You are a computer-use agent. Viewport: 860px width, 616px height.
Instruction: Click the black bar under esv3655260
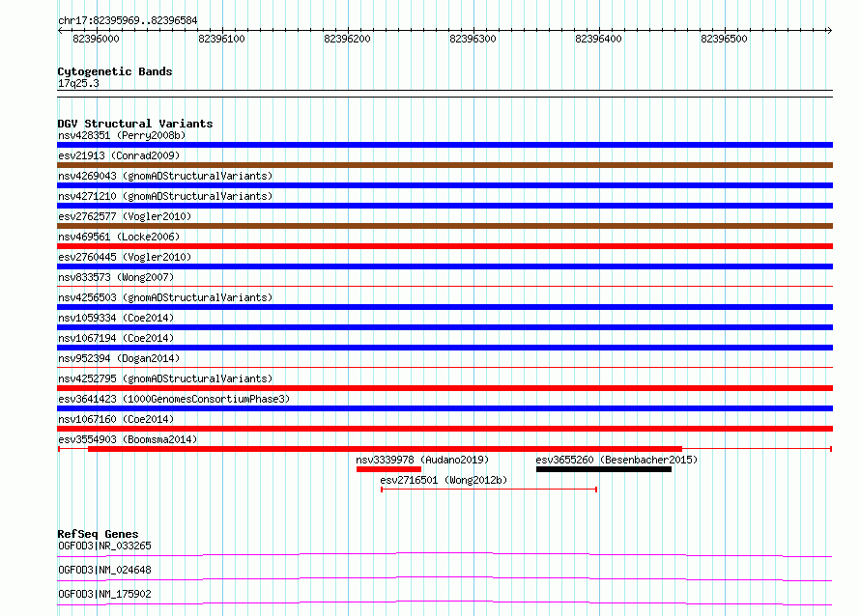point(604,469)
